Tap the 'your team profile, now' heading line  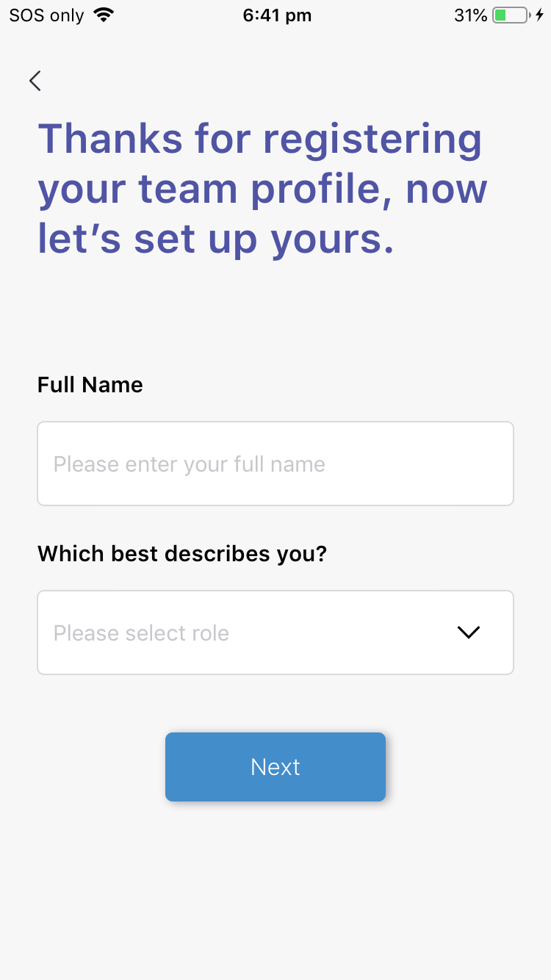[262, 190]
